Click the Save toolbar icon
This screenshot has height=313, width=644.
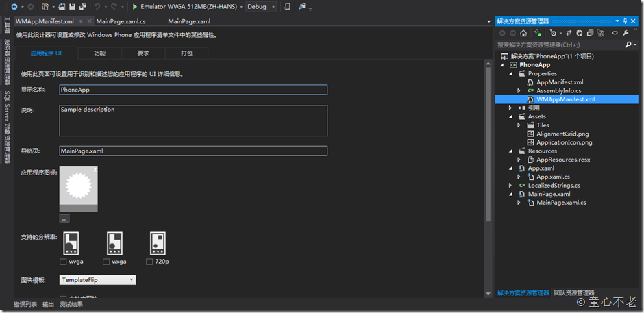pyautogui.click(x=73, y=7)
